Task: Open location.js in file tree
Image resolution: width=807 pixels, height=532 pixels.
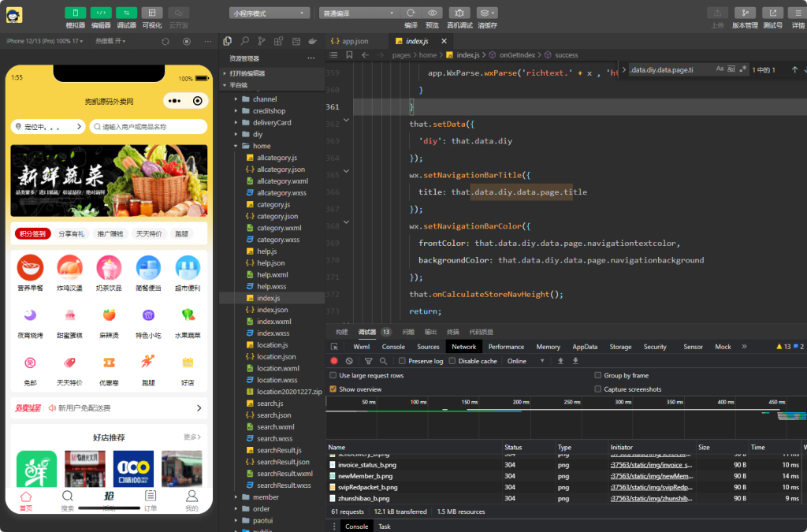Action: point(272,345)
